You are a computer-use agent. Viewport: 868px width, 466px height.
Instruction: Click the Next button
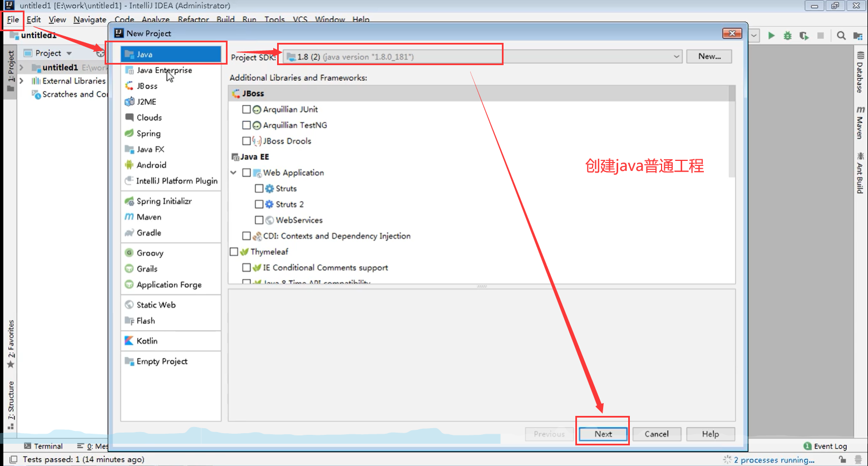(x=603, y=434)
